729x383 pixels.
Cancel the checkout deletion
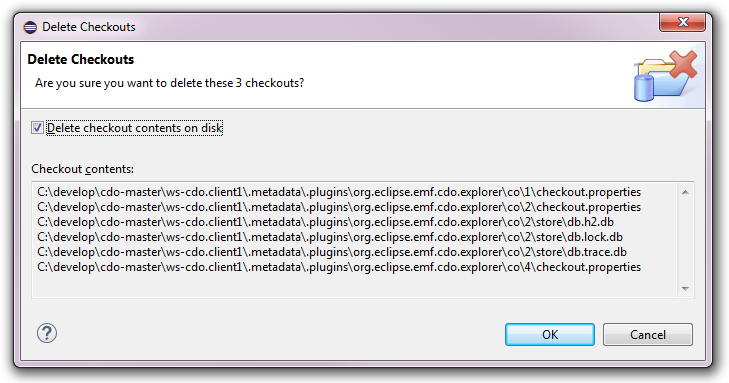tap(648, 335)
